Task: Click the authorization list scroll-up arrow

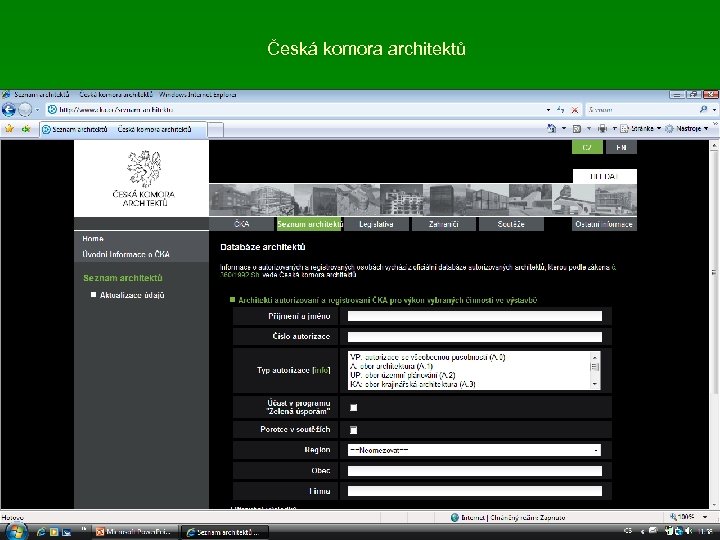Action: click(x=595, y=357)
